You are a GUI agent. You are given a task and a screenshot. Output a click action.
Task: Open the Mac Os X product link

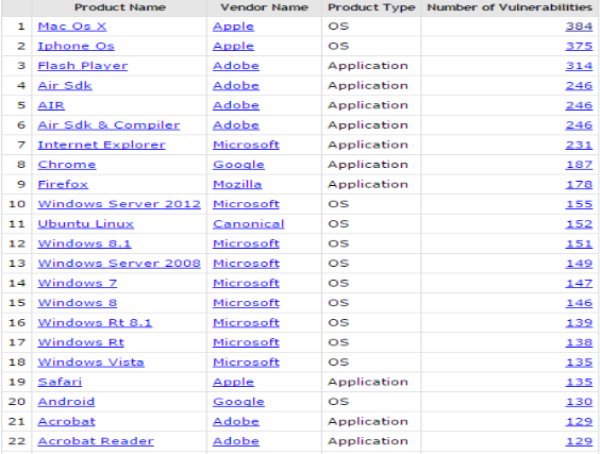71,26
